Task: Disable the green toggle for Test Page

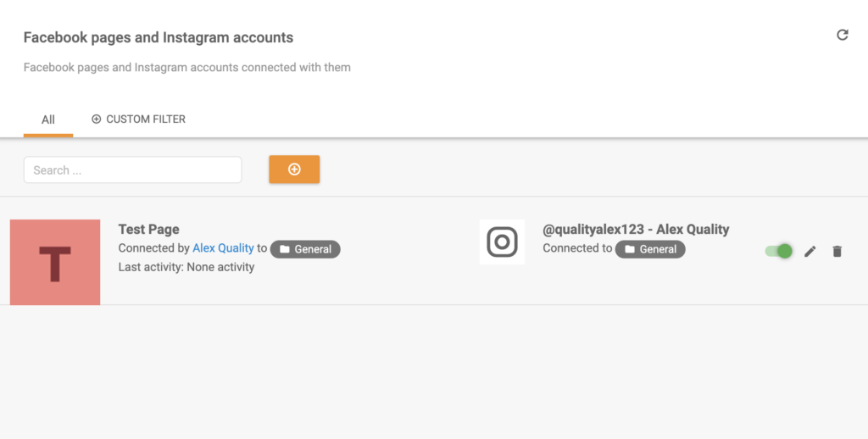Action: click(778, 251)
